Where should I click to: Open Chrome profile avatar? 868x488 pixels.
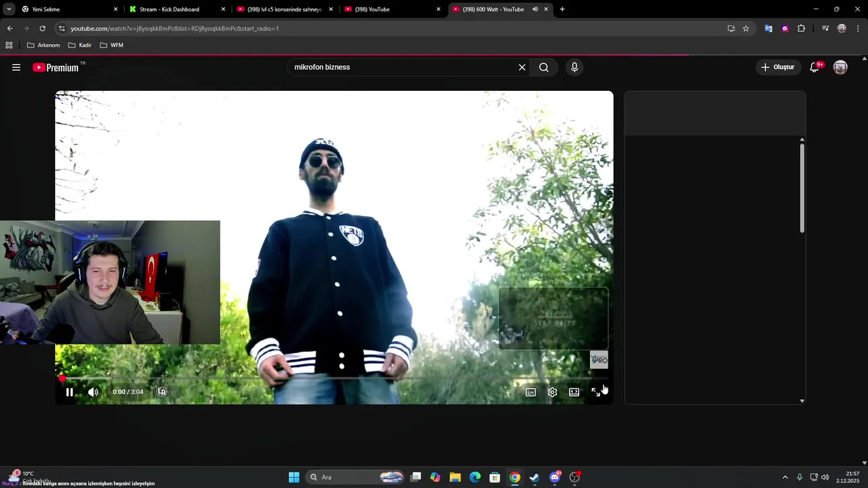tap(842, 28)
